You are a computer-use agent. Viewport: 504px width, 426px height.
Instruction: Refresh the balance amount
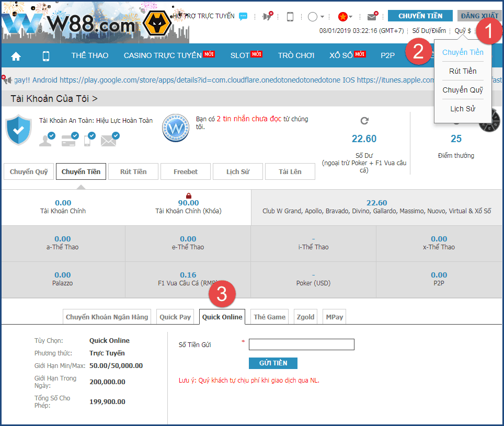coord(364,121)
